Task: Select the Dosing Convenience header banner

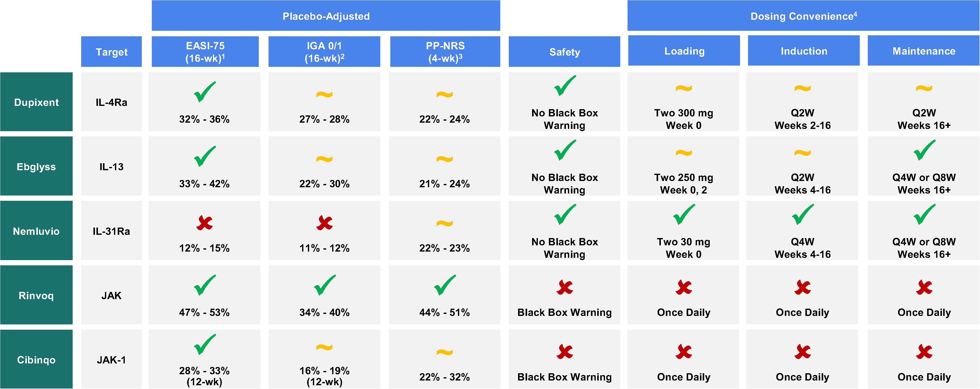Action: (x=803, y=16)
